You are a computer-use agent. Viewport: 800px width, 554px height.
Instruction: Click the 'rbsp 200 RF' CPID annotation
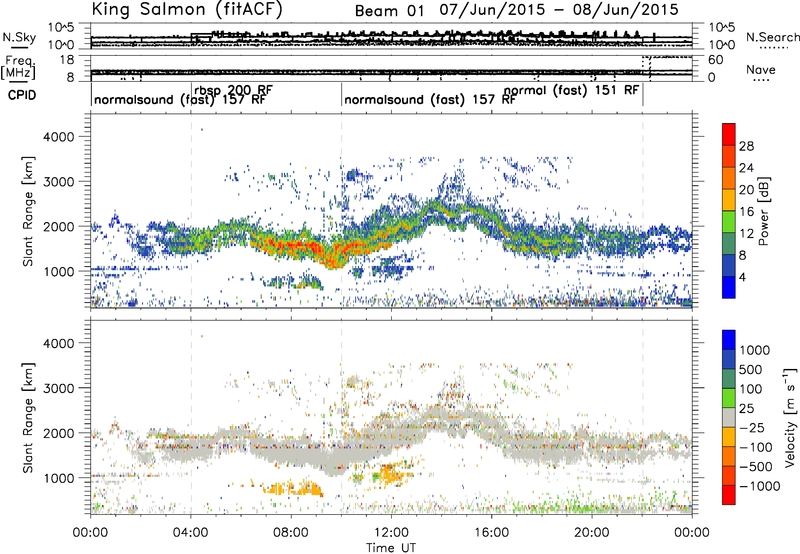coord(233,90)
